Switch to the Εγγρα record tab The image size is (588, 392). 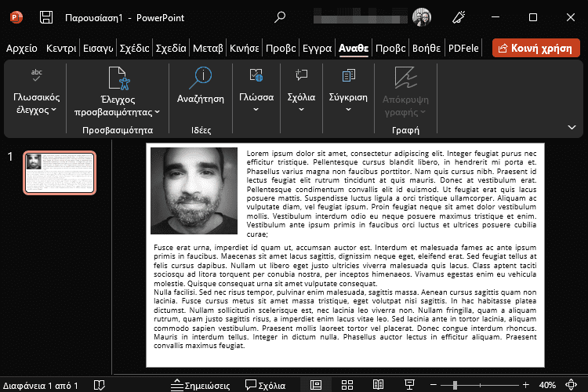(x=318, y=49)
